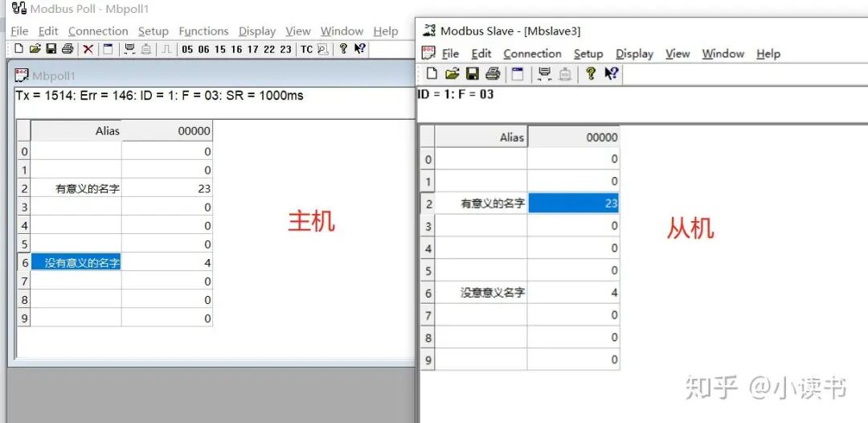This screenshot has height=423, width=868.
Task: Click the red X icon in Modbus Poll toolbar
Action: (x=88, y=49)
